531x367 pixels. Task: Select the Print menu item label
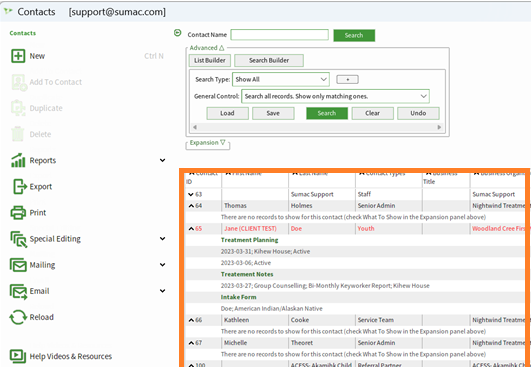point(38,213)
